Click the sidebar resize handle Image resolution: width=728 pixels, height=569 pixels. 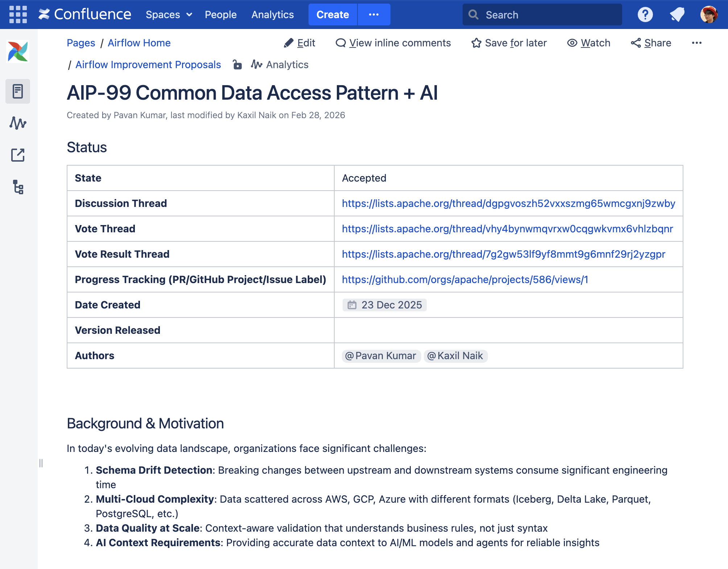[41, 463]
